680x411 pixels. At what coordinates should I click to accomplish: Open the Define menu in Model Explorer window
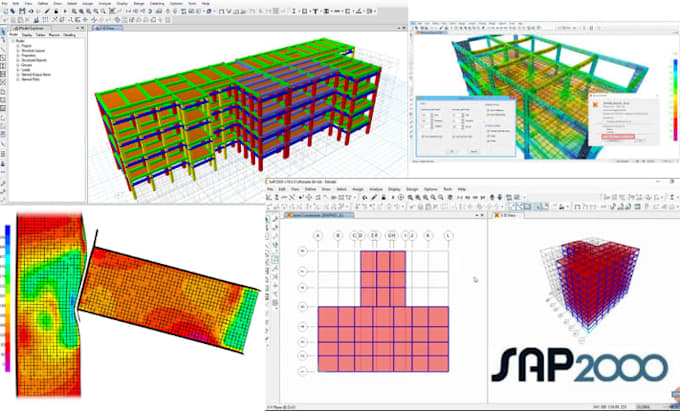pyautogui.click(x=43, y=3)
